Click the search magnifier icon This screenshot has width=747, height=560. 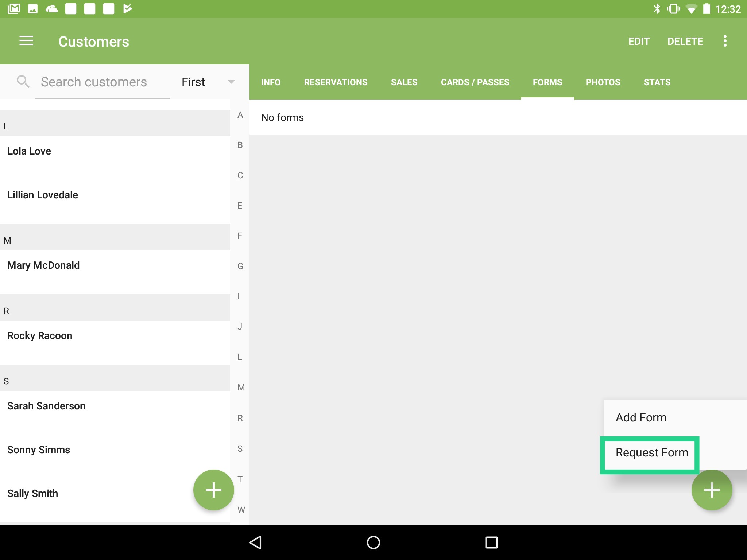pos(23,81)
